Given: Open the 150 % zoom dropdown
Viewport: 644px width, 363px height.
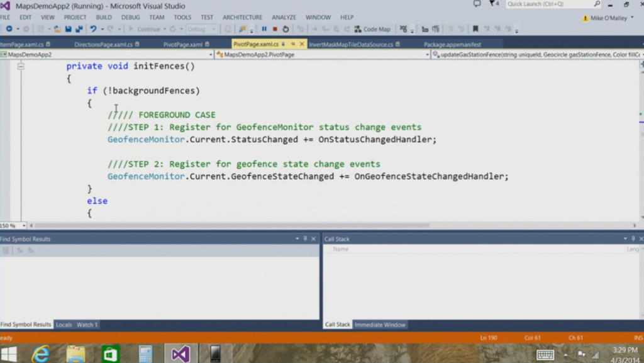Looking at the screenshot, I should (24, 225).
